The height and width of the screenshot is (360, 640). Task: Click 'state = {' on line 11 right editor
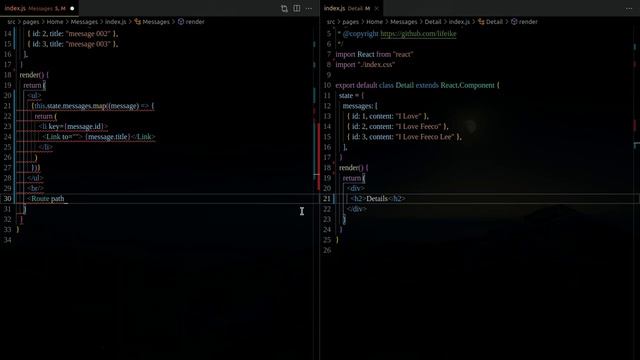point(351,96)
